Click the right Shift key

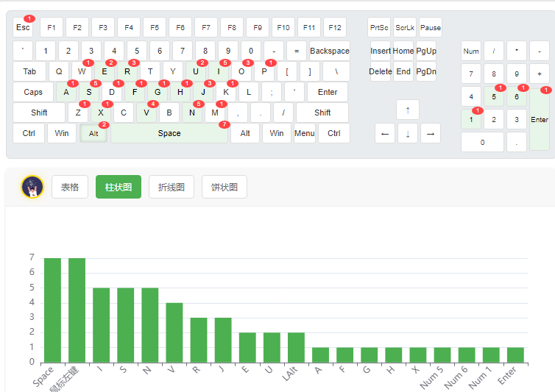point(322,113)
